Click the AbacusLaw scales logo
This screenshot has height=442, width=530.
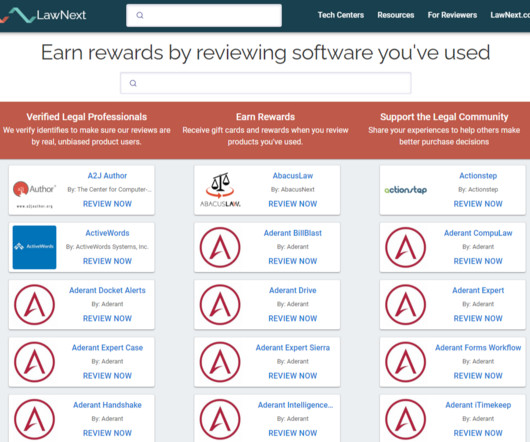point(220,190)
